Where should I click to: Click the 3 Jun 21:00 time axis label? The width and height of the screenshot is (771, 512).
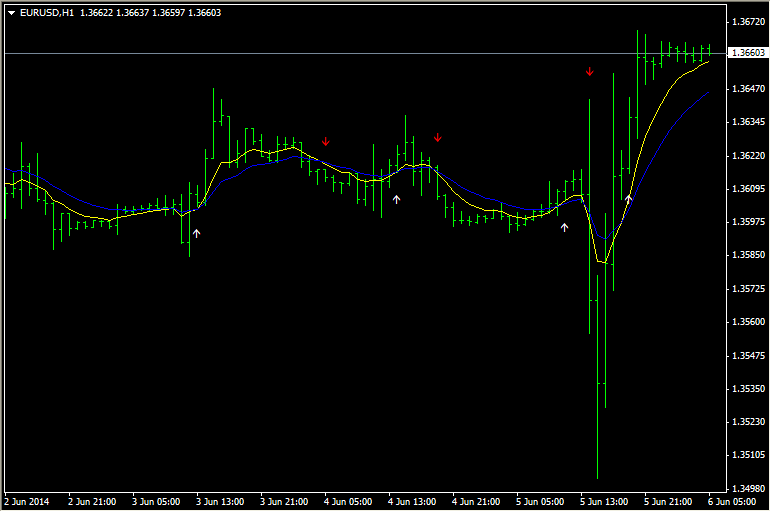tap(284, 502)
